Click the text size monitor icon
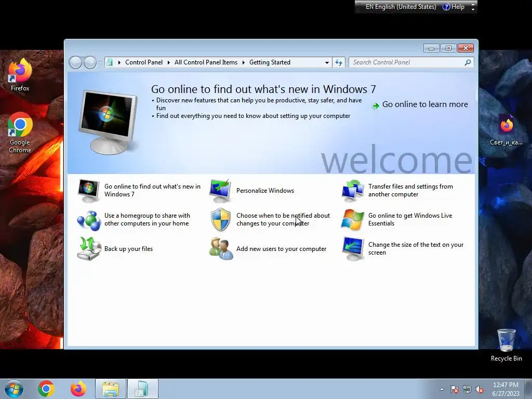Viewport: 532px width, 399px height. point(353,249)
